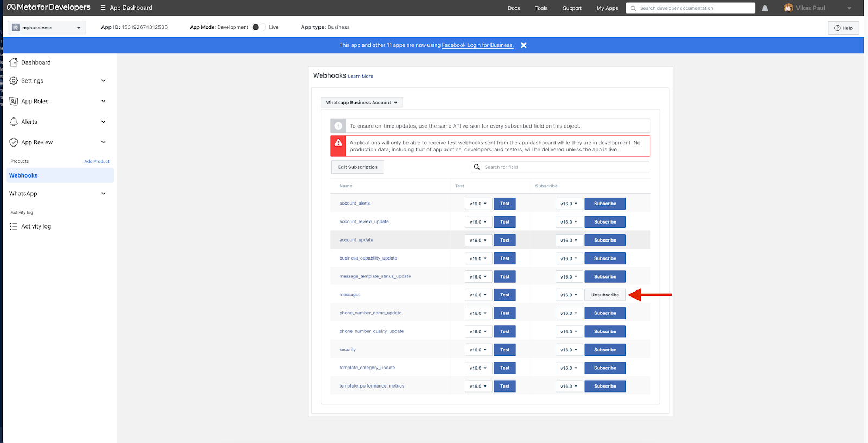The width and height of the screenshot is (868, 443).
Task: Open Support in the top navigation
Action: click(x=572, y=8)
